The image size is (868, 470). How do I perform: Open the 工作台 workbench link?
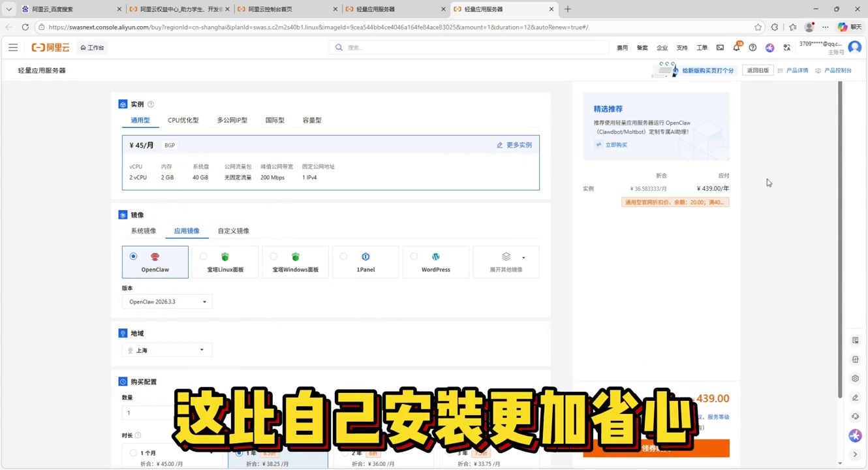click(x=92, y=48)
